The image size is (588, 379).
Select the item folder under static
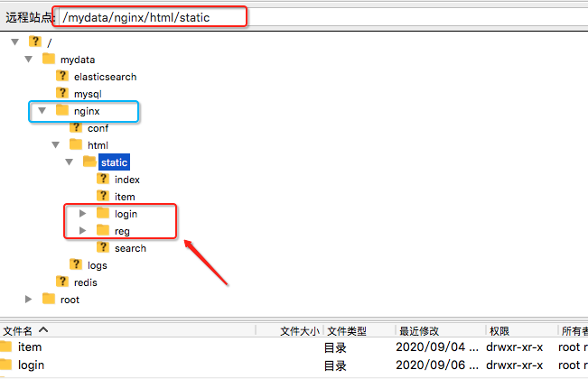pyautogui.click(x=125, y=197)
